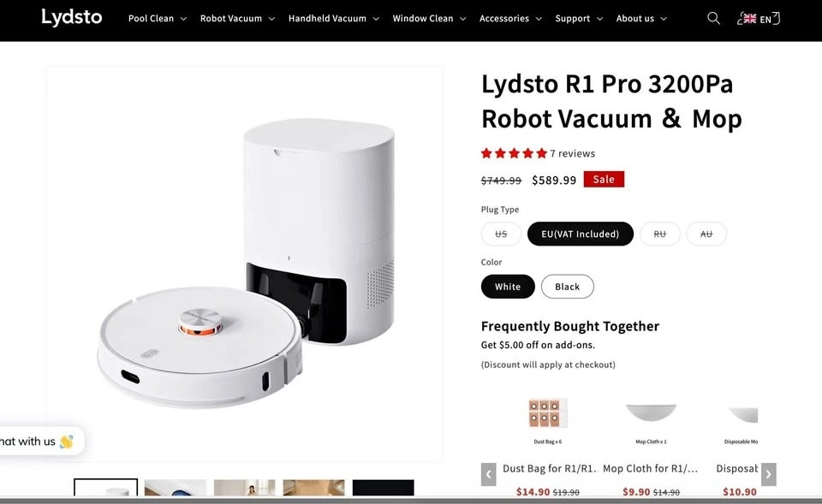Screen dimensions: 822x504
Task: Open the EN language selector flag icon
Action: (x=750, y=19)
